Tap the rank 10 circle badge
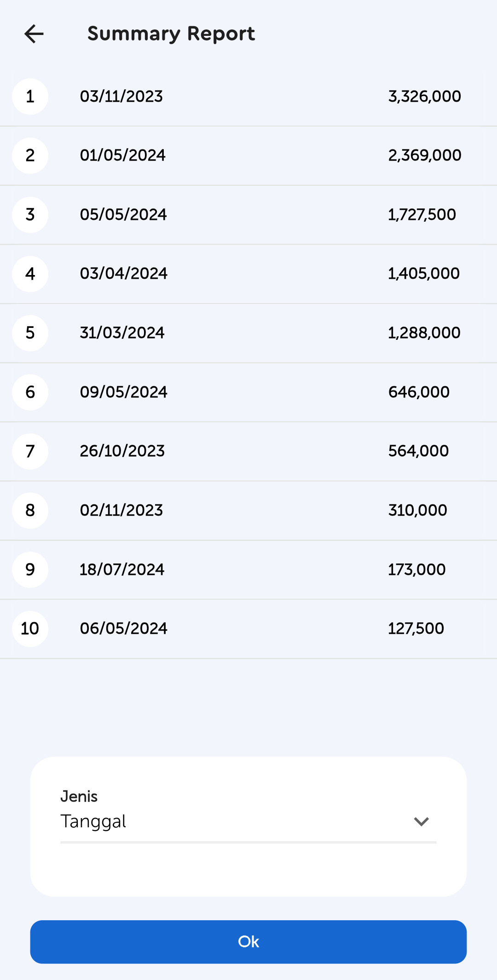The image size is (497, 980). pyautogui.click(x=30, y=629)
